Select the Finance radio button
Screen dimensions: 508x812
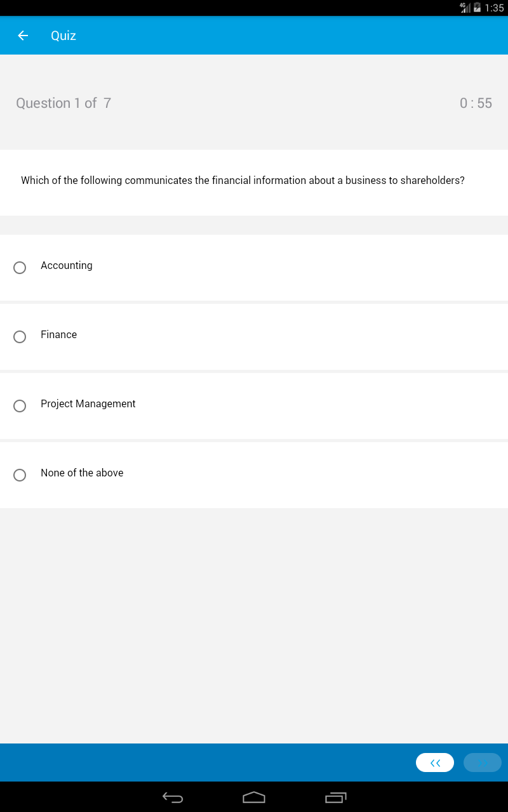coord(20,337)
